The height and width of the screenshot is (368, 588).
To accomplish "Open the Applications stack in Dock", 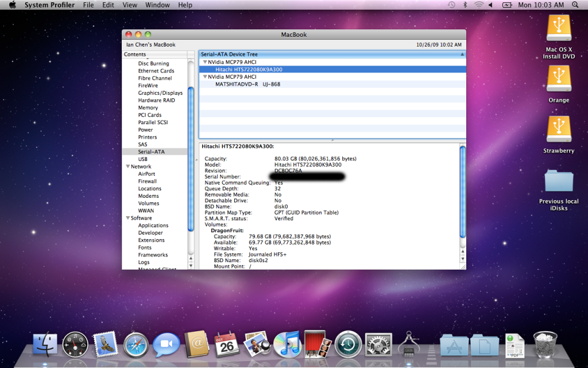I will tap(454, 345).
